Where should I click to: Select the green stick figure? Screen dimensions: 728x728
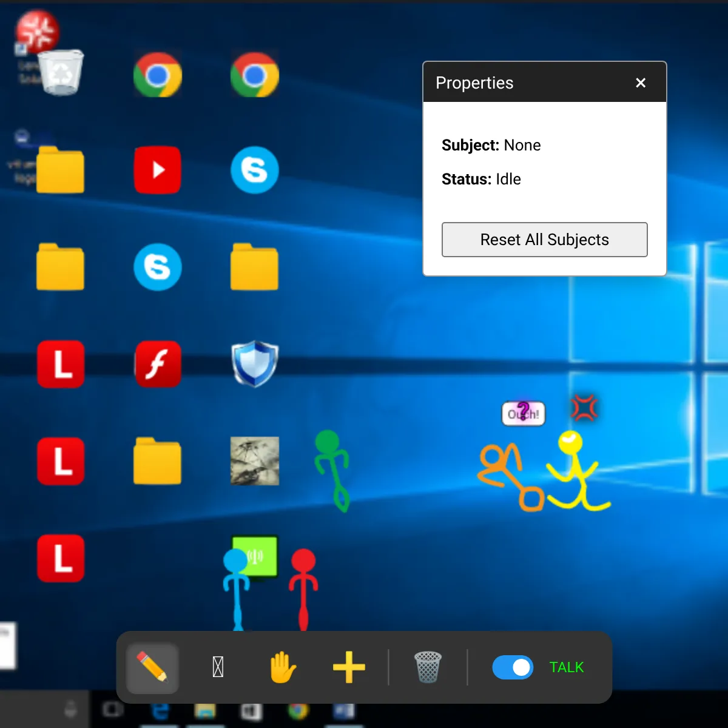click(x=332, y=470)
